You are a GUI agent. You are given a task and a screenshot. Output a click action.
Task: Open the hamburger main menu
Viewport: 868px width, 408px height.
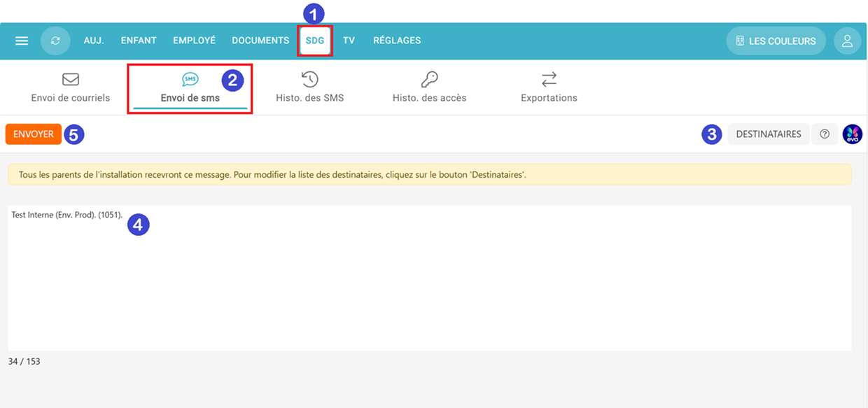click(x=22, y=41)
